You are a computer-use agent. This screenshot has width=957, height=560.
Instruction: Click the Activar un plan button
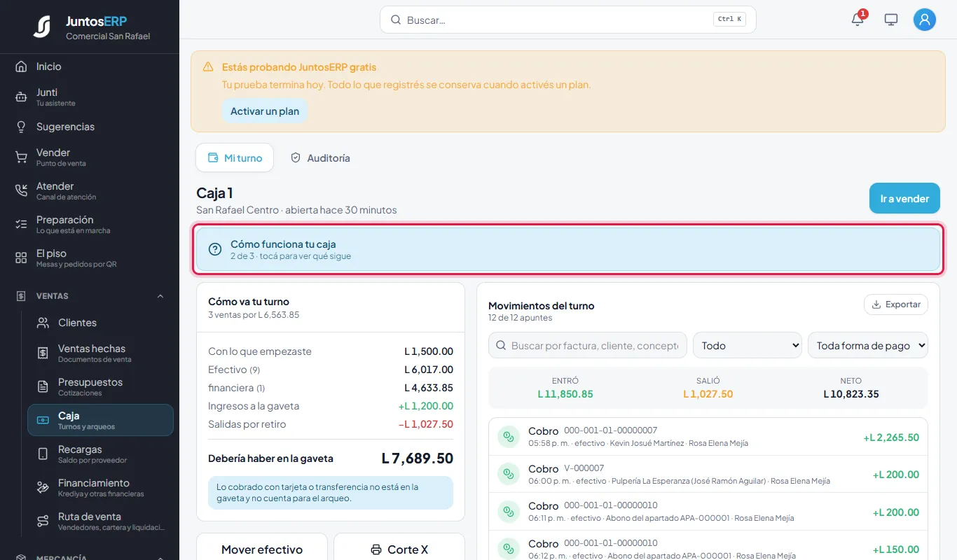[265, 111]
